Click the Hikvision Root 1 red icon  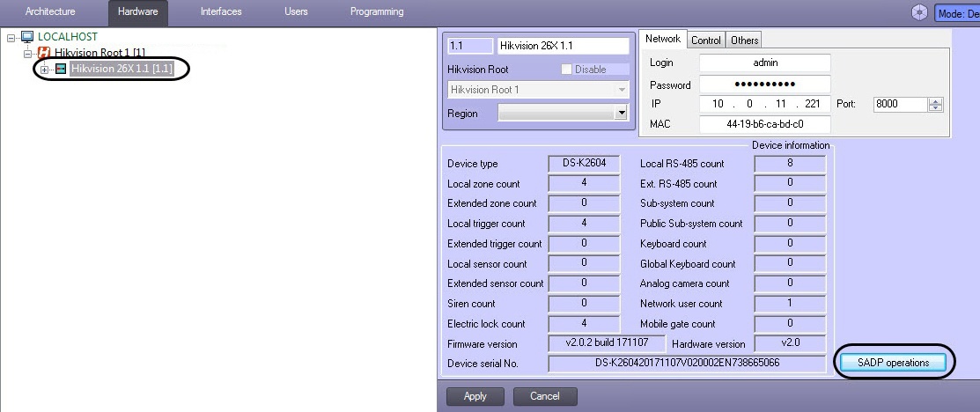click(44, 53)
